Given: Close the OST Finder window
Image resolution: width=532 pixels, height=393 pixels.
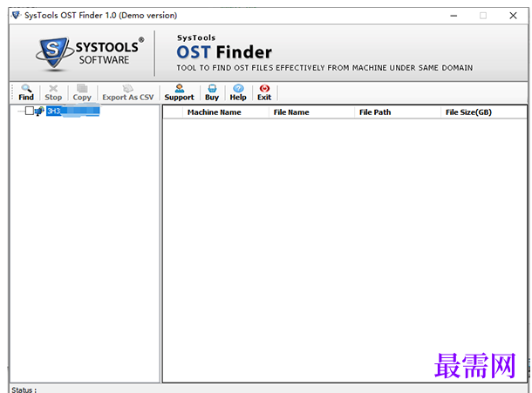Looking at the screenshot, I should (513, 16).
